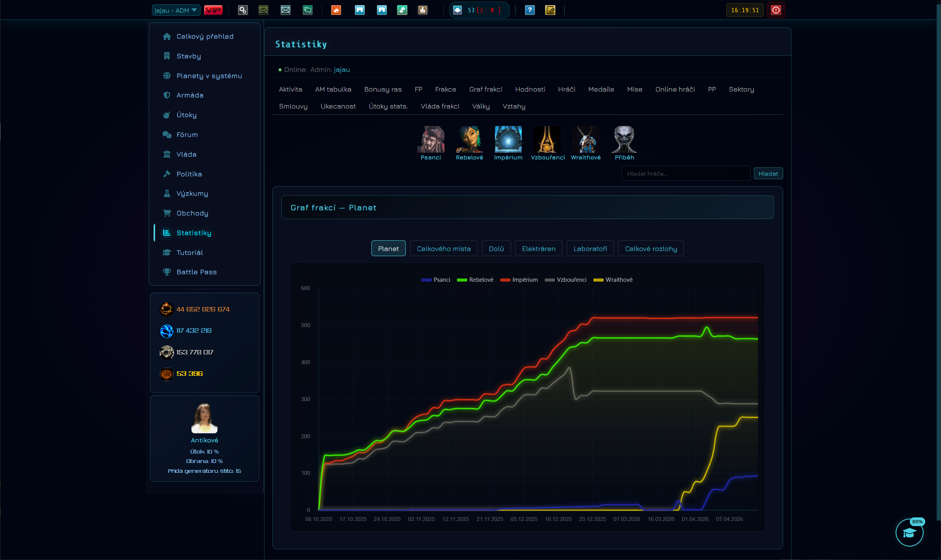Open the Hodnosti statistics tab
Image resolution: width=941 pixels, height=560 pixels.
click(x=530, y=90)
